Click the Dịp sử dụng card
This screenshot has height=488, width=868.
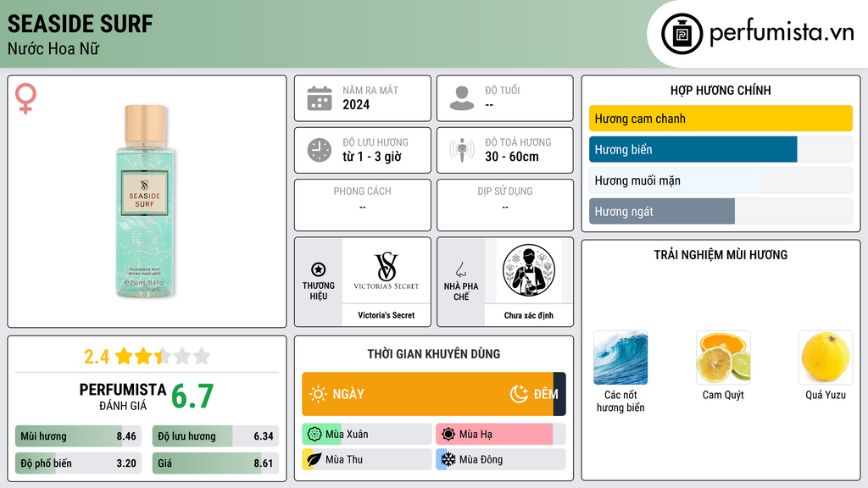tap(505, 205)
